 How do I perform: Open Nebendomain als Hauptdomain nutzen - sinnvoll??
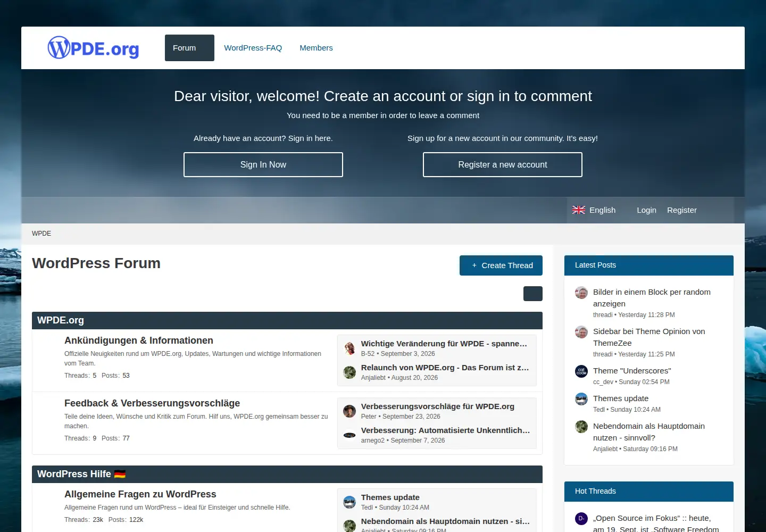click(649, 432)
